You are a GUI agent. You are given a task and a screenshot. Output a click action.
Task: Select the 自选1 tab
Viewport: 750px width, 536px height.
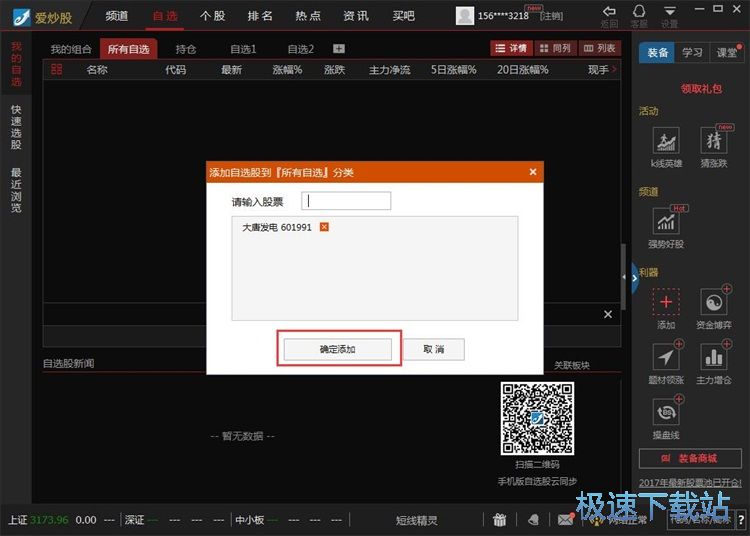(x=243, y=49)
